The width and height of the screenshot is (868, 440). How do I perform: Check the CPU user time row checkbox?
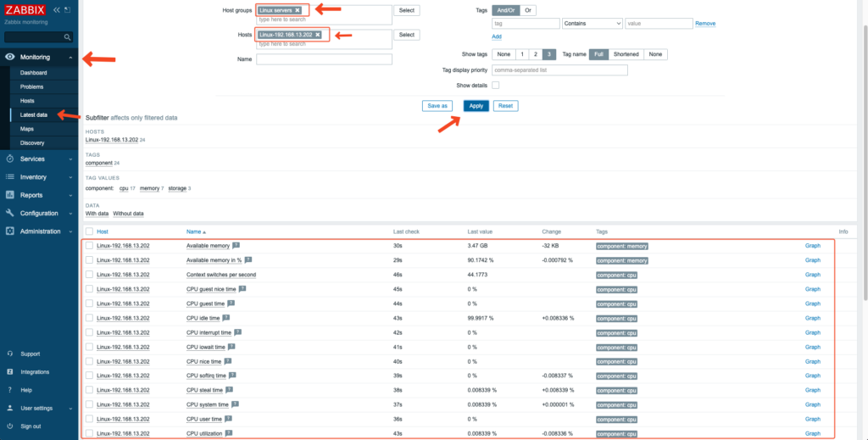(x=89, y=419)
